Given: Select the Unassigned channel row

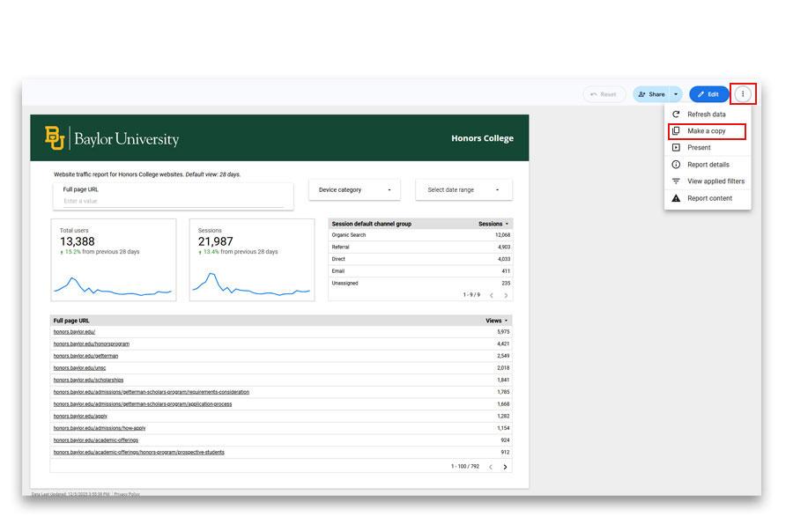Looking at the screenshot, I should click(x=420, y=284).
